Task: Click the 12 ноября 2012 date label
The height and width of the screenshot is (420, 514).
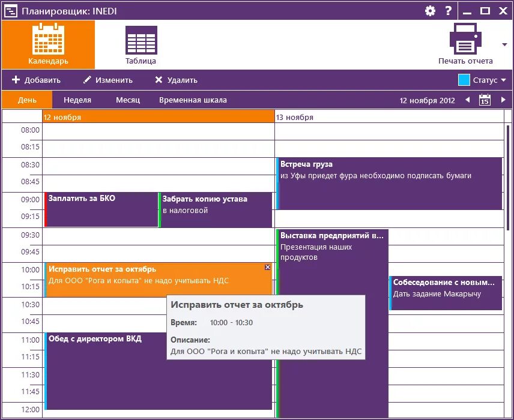Action: [x=427, y=101]
